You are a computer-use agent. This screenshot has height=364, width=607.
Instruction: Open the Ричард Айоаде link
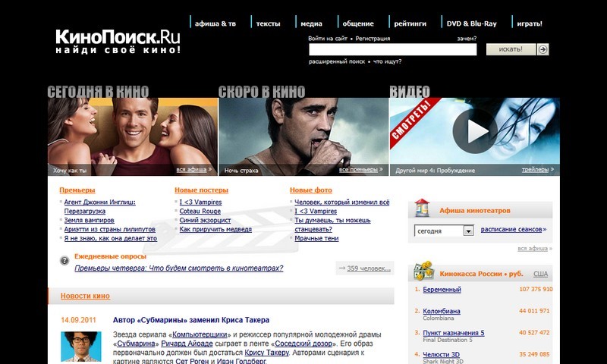pyautogui.click(x=187, y=344)
